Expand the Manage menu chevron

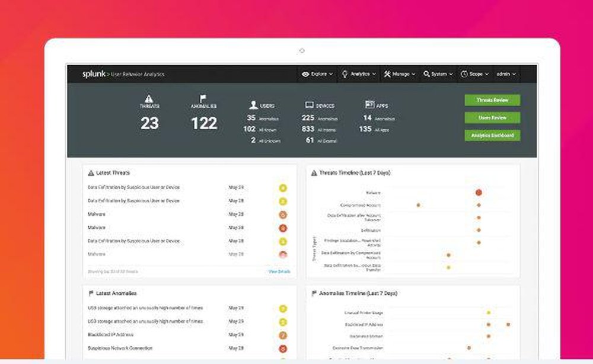[413, 75]
